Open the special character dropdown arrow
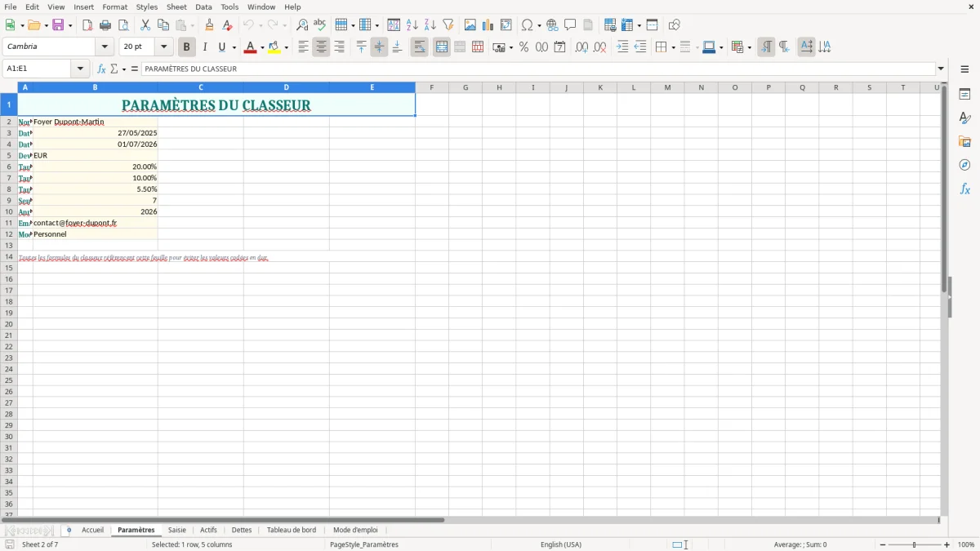Viewport: 980px width, 551px height. [540, 25]
